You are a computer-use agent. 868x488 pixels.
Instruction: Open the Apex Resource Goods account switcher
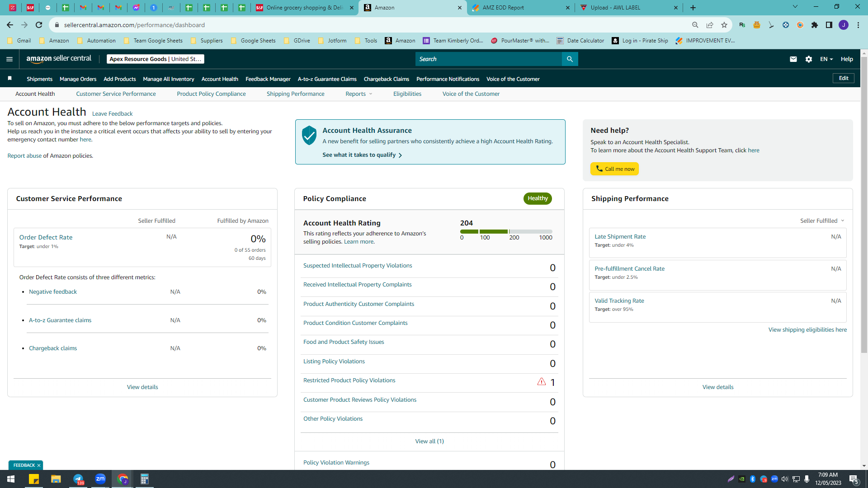click(156, 59)
